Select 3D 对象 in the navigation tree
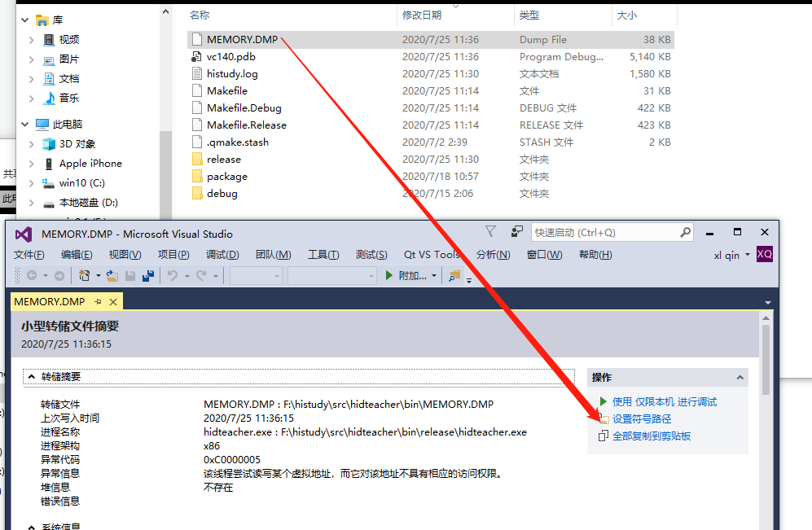Viewport: 812px width, 530px height. coord(77,144)
